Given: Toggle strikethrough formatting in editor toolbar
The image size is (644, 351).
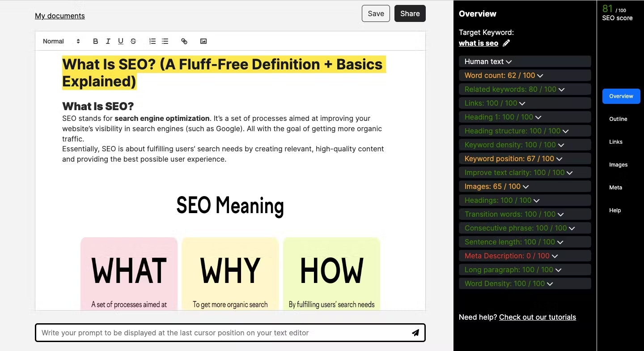Looking at the screenshot, I should [x=133, y=41].
